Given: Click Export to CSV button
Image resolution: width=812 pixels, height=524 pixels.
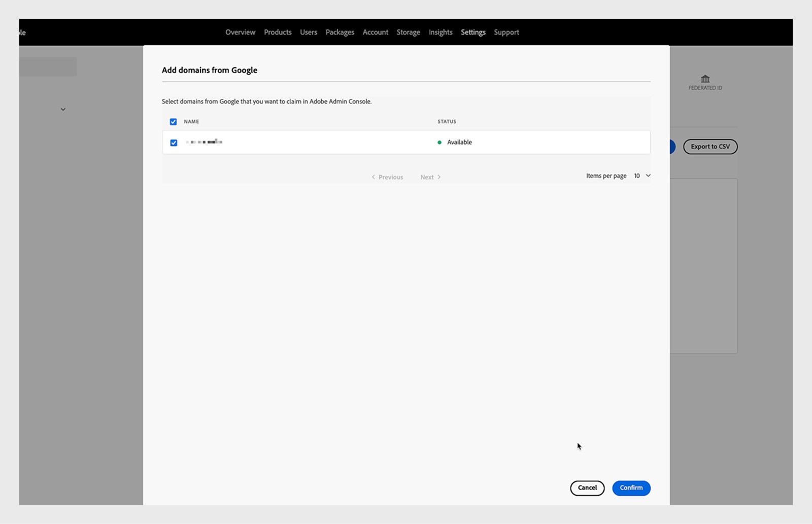Looking at the screenshot, I should (x=710, y=147).
